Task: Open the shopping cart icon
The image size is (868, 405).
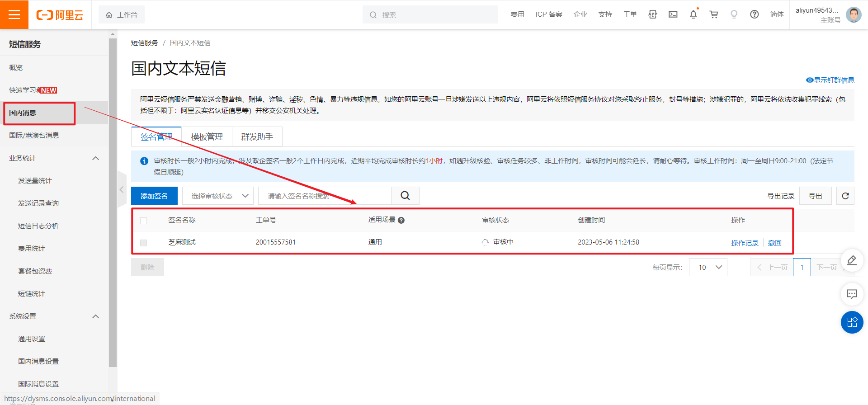Action: [x=714, y=14]
